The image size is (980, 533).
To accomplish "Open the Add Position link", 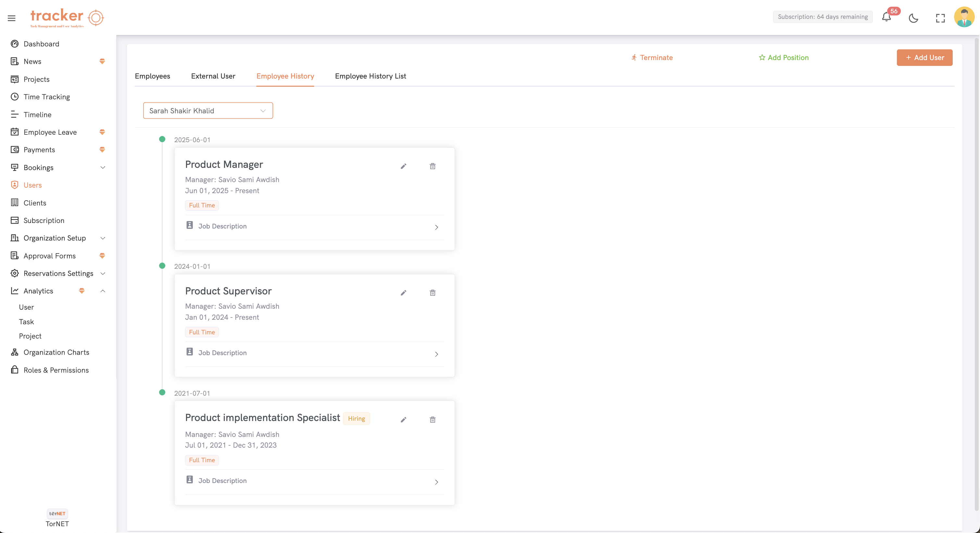I will [x=784, y=57].
